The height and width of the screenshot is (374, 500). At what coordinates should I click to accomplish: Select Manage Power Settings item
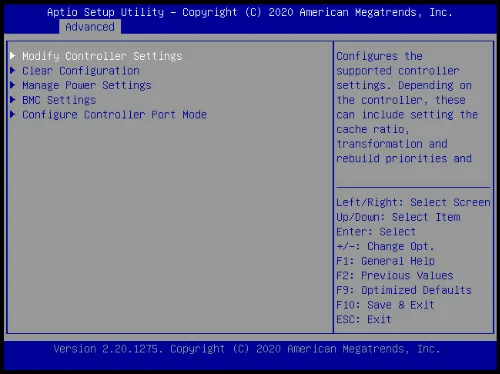coord(87,85)
